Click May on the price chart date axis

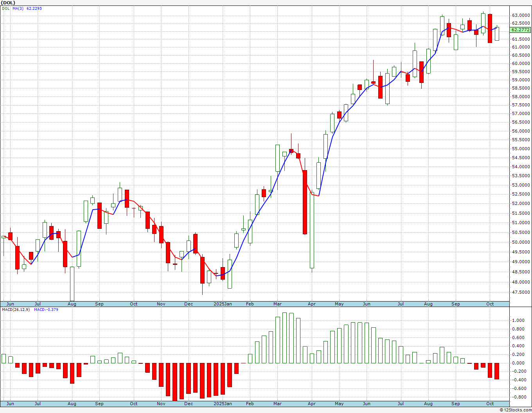339,304
